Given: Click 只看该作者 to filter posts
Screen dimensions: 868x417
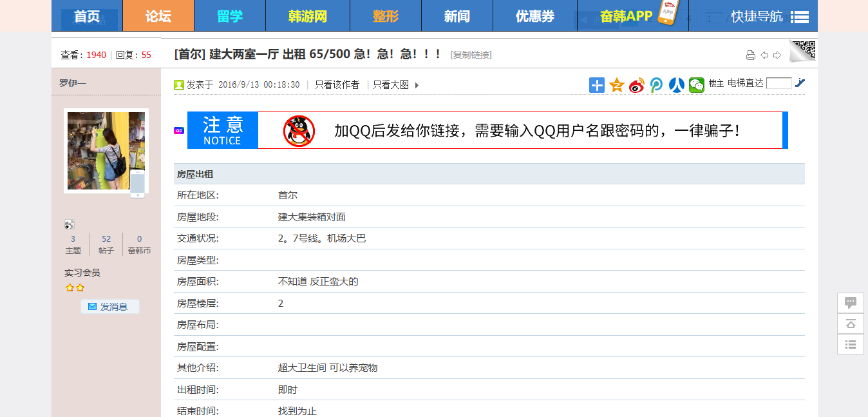Looking at the screenshot, I should 337,84.
